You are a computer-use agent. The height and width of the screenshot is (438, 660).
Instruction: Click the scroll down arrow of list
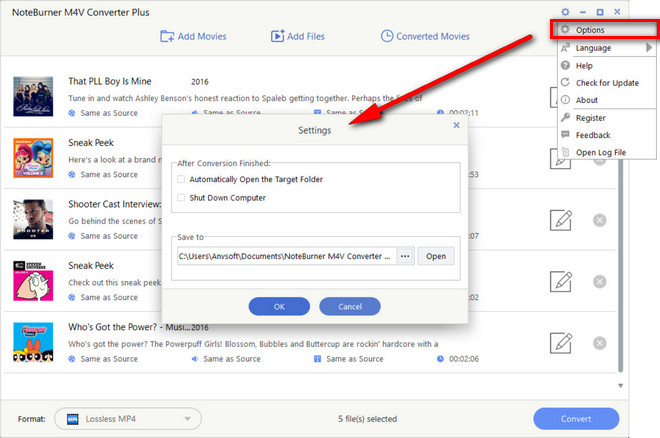click(620, 386)
